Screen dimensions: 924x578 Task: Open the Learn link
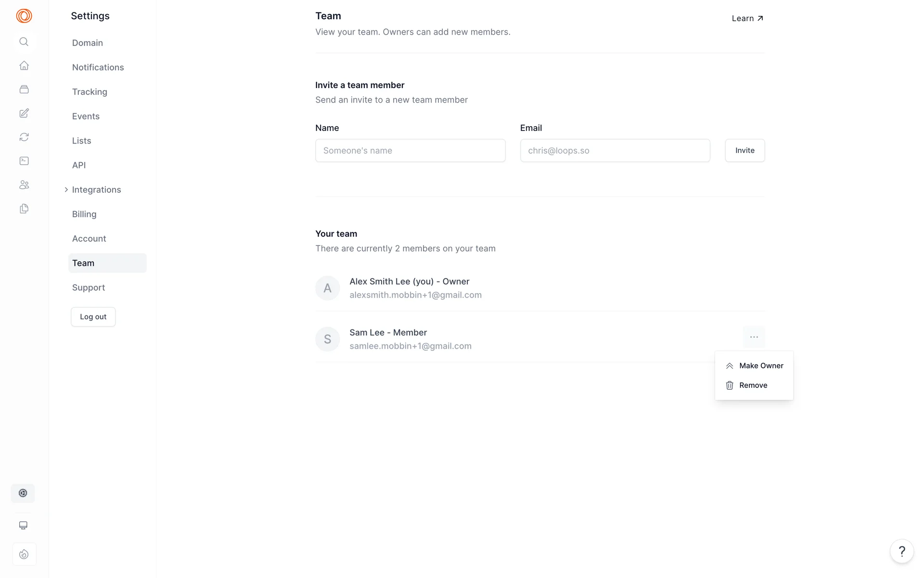(747, 18)
